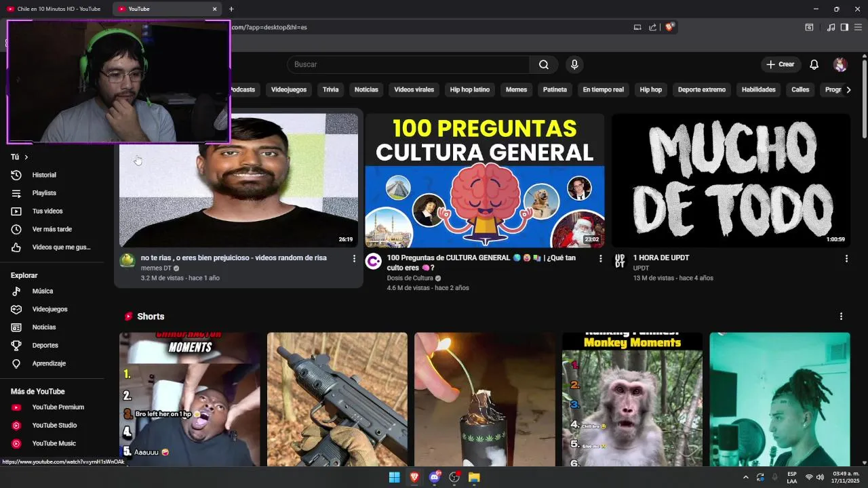Visit memes DT channel name
868x488 pixels.
[x=156, y=268]
